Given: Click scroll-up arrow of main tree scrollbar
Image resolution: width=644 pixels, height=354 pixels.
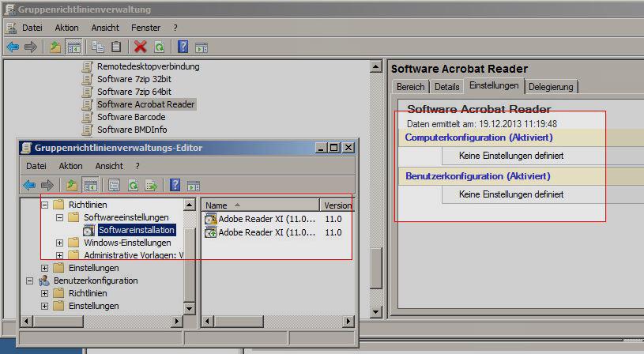Looking at the screenshot, I should pyautogui.click(x=376, y=66).
